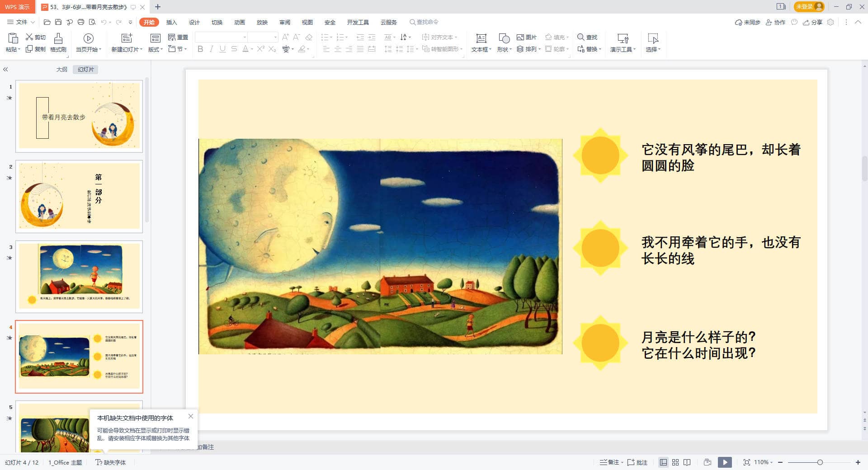Open the comment bubble icon in top right
This screenshot has width=868, height=470.
coord(794,22)
